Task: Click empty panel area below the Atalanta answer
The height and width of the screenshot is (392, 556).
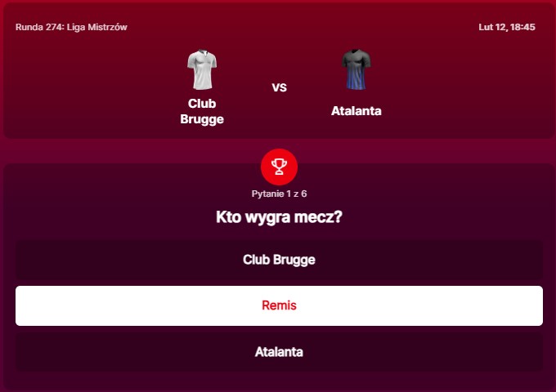Action: pyautogui.click(x=279, y=381)
